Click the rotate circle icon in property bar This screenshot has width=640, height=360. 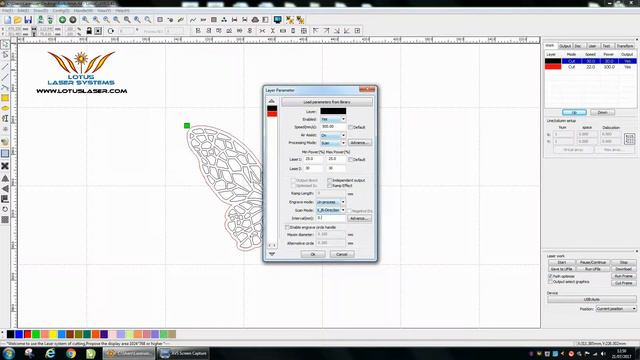point(111,31)
